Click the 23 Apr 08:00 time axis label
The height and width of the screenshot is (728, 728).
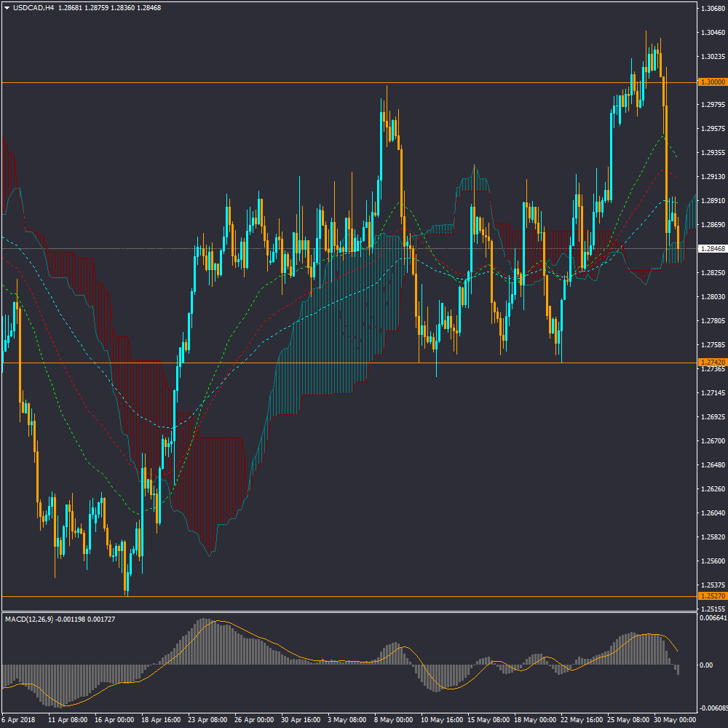[x=208, y=719]
